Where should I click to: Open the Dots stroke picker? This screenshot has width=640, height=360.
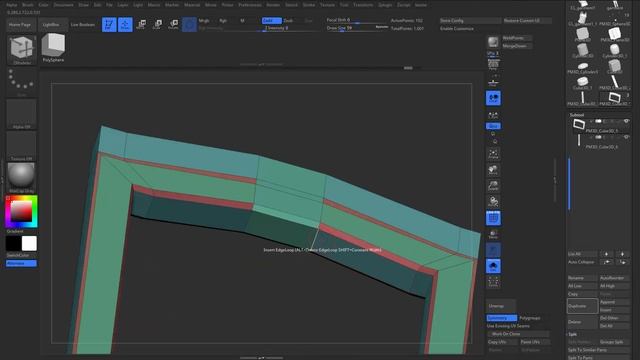click(x=22, y=82)
